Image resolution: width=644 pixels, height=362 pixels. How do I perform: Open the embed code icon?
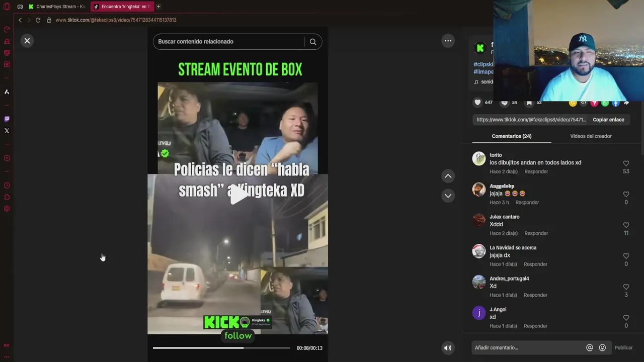[x=584, y=103]
